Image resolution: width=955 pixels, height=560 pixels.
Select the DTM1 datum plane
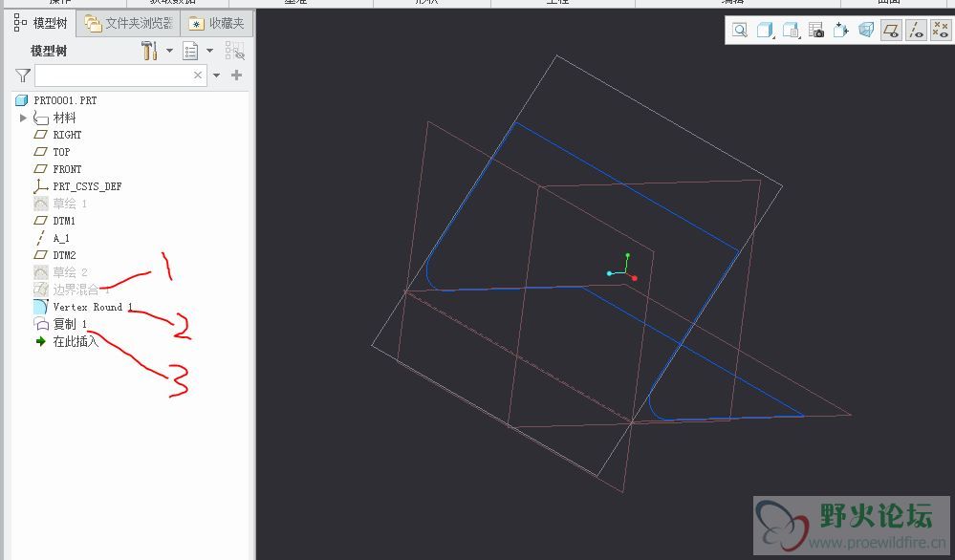[x=64, y=221]
